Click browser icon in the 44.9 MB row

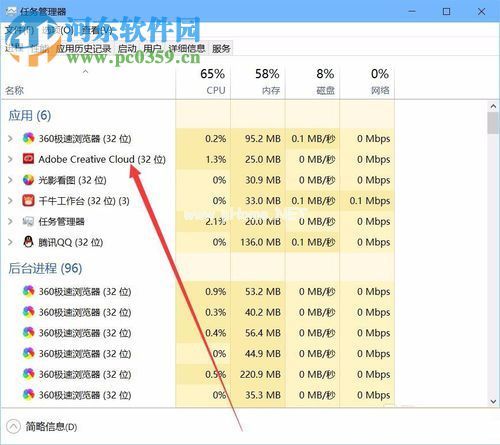[x=28, y=353]
